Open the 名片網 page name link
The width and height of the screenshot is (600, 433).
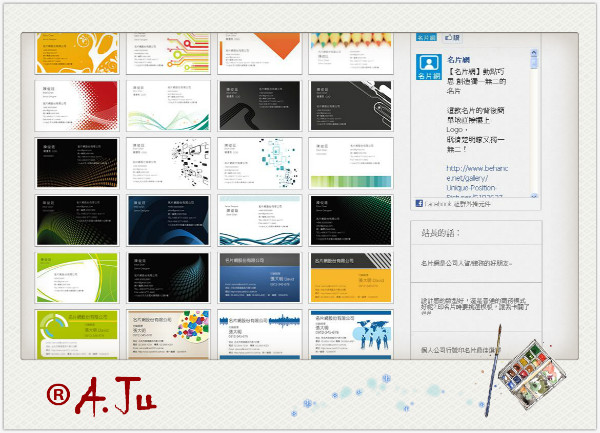click(458, 60)
